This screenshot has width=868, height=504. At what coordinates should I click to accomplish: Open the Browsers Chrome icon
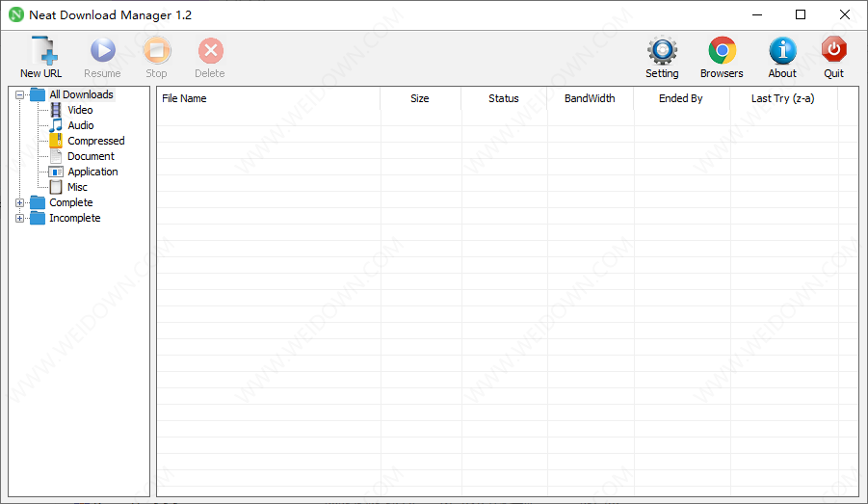722,50
